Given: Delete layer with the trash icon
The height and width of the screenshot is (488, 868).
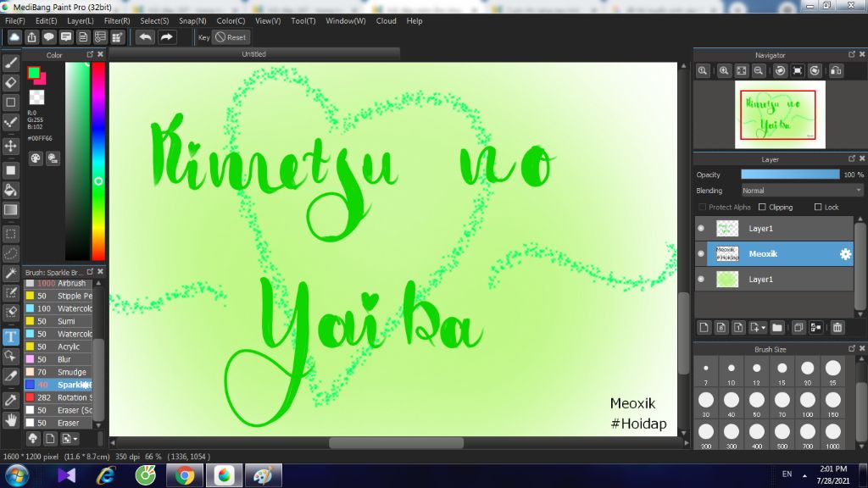Looking at the screenshot, I should (837, 328).
